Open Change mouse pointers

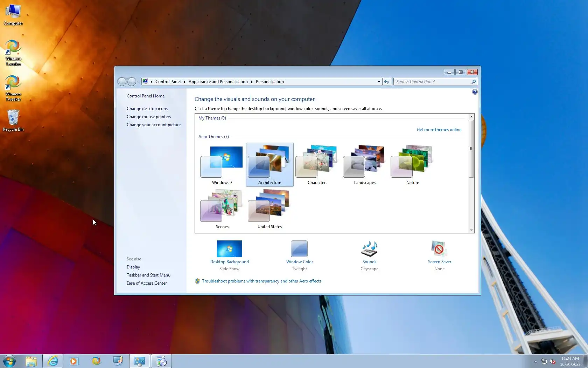coord(149,117)
